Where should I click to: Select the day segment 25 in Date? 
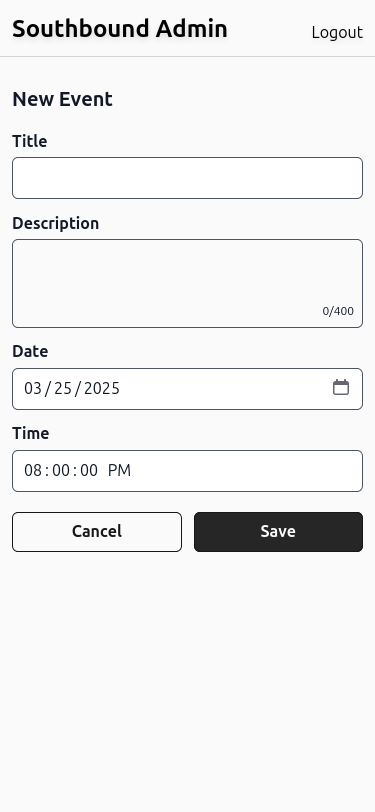63,388
